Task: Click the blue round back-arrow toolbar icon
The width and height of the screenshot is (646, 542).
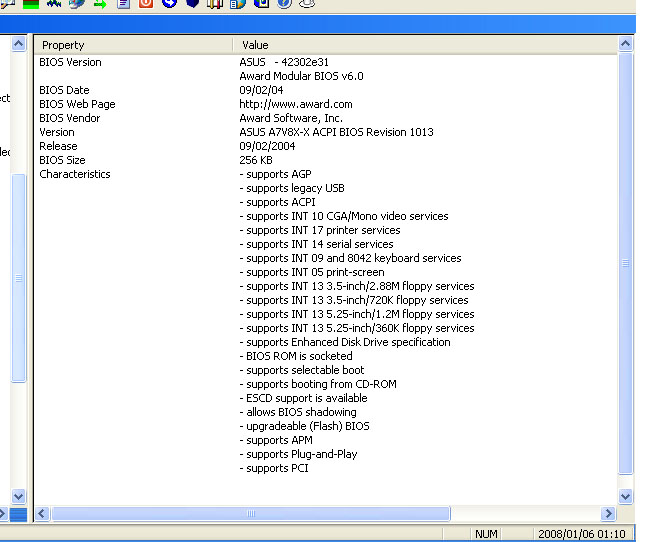Action: pos(169,4)
